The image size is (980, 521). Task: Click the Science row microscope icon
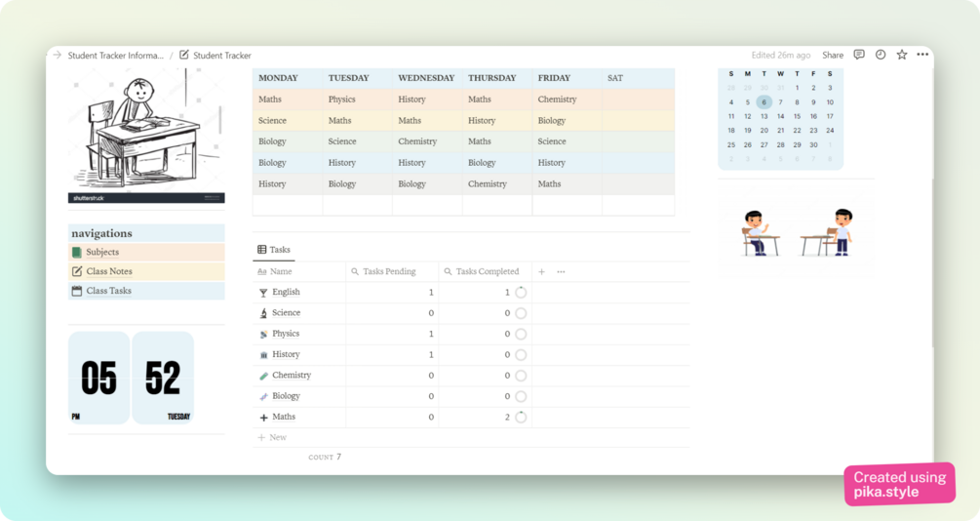(263, 313)
